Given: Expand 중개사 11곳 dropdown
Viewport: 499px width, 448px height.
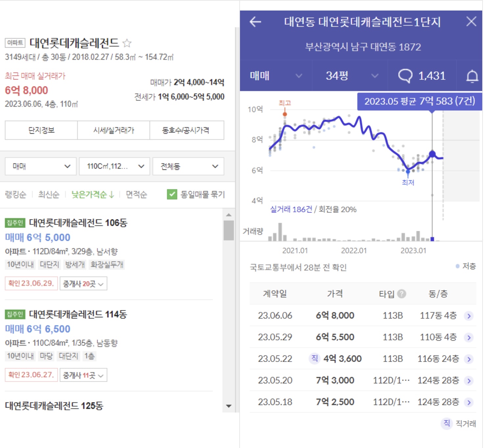Looking at the screenshot, I should (x=83, y=375).
